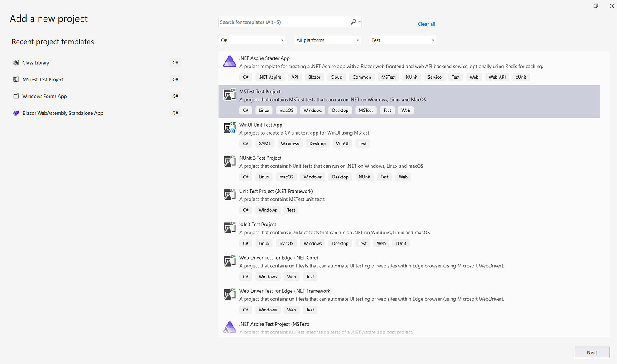Click Clear all filters link
This screenshot has height=364, width=617.
pos(426,24)
